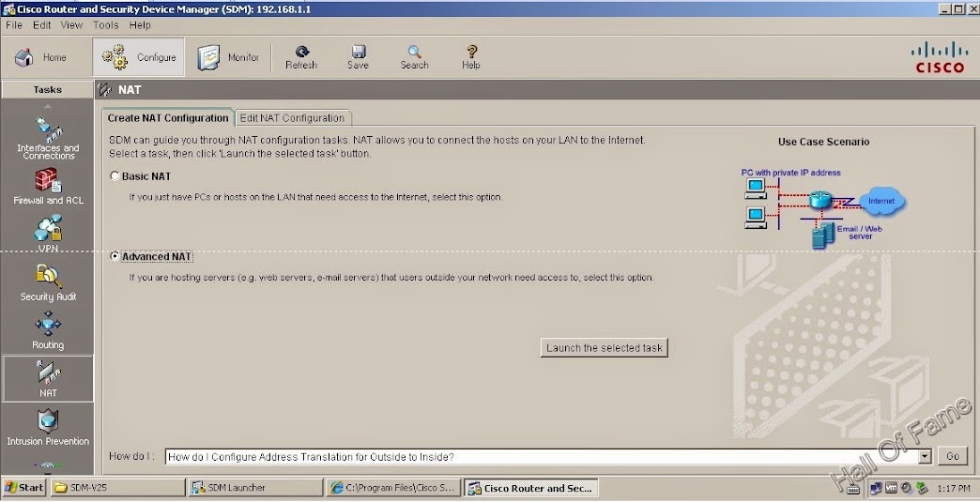Save the running configuration
Viewport: 980px width, 502px height.
click(359, 57)
